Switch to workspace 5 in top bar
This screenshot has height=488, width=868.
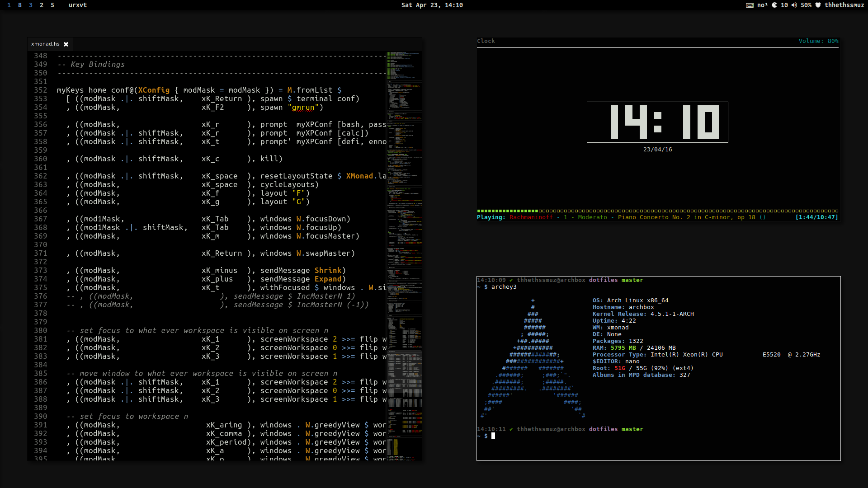(52, 5)
